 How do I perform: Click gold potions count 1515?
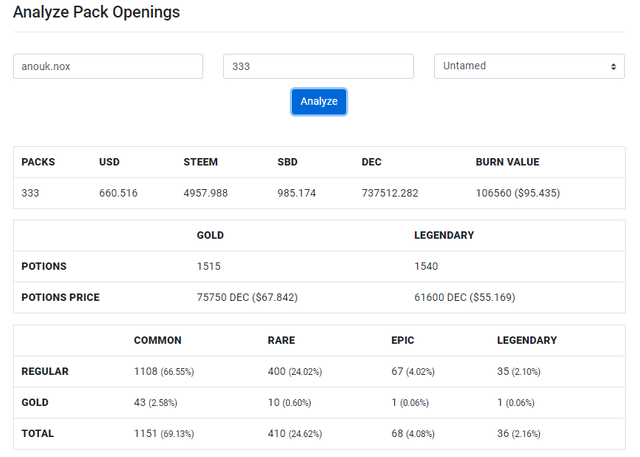209,266
